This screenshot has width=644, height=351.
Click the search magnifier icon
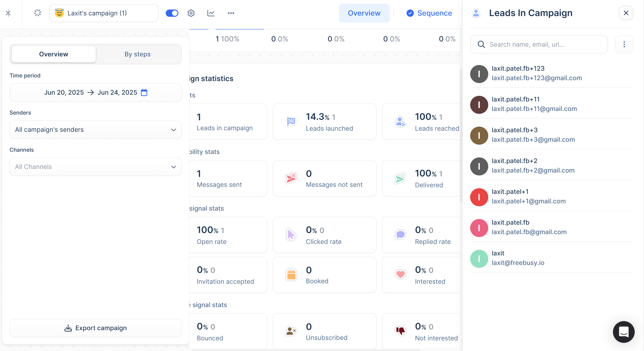(x=481, y=44)
